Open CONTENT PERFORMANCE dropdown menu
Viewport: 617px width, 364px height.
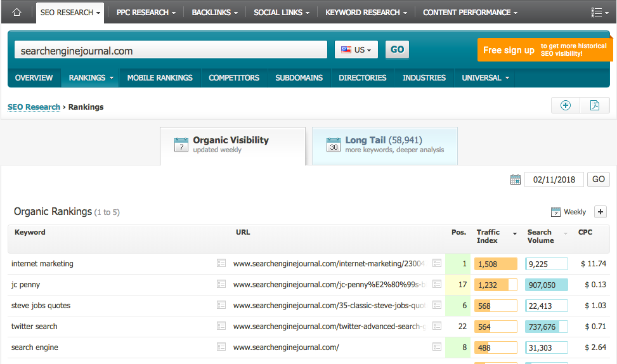click(471, 13)
